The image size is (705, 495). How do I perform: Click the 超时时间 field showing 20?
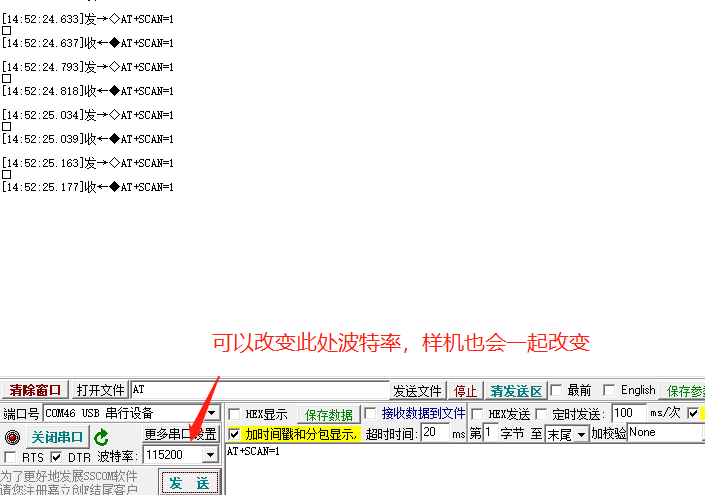coord(435,433)
